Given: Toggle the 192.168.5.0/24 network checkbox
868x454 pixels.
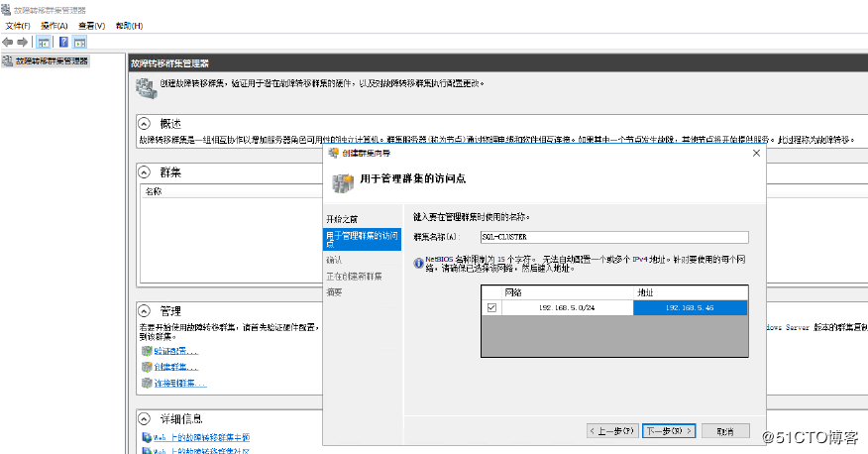Looking at the screenshot, I should tap(491, 308).
